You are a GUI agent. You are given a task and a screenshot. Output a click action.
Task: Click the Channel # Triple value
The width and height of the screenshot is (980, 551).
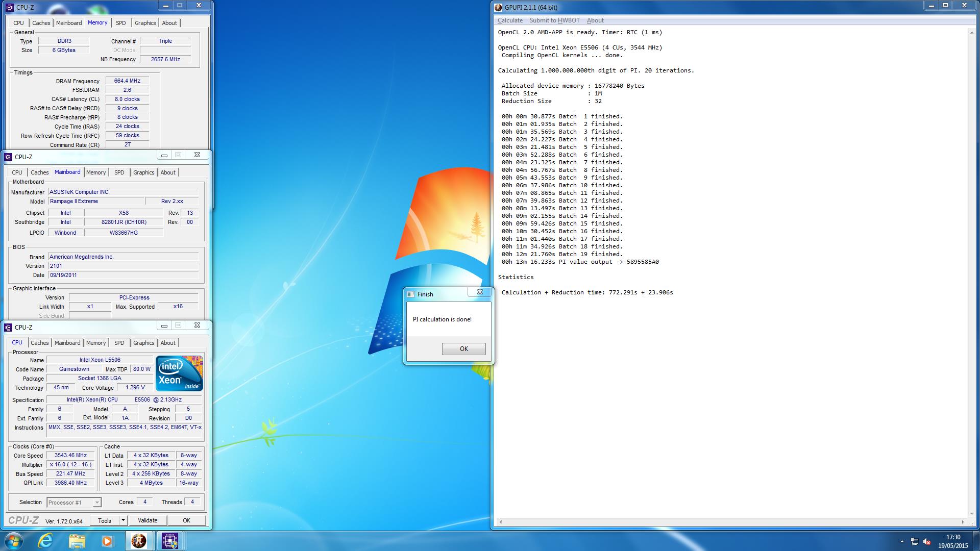click(165, 41)
